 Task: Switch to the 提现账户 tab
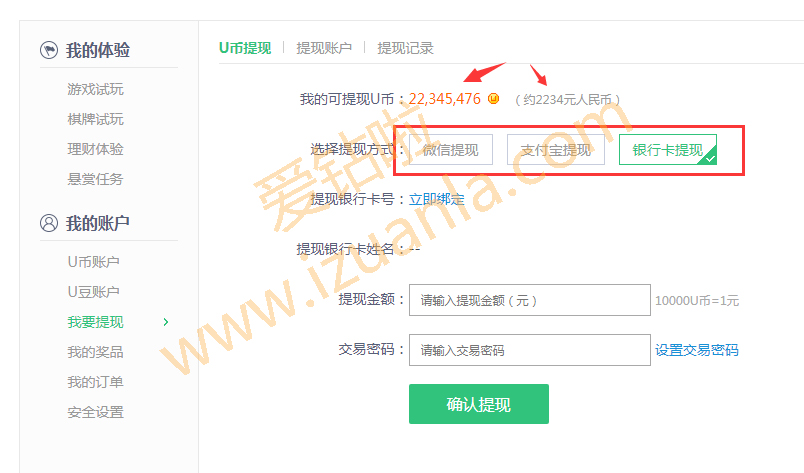click(x=324, y=48)
